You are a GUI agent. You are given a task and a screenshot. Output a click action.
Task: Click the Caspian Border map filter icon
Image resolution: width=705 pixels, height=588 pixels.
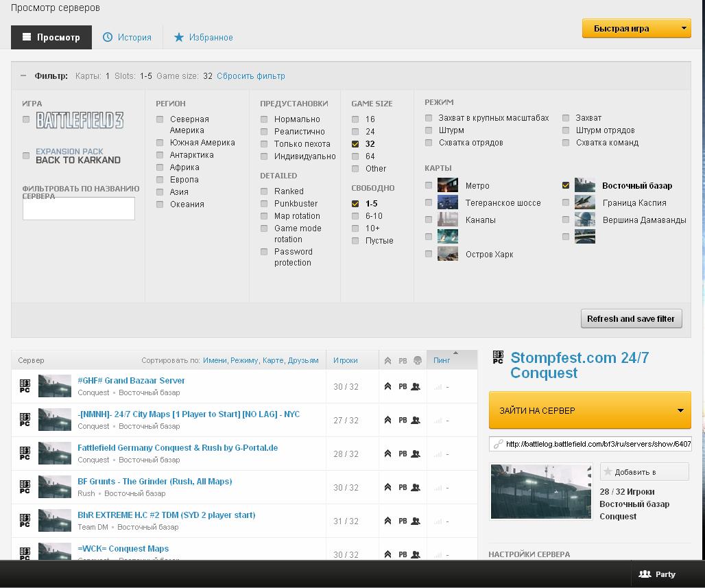584,203
